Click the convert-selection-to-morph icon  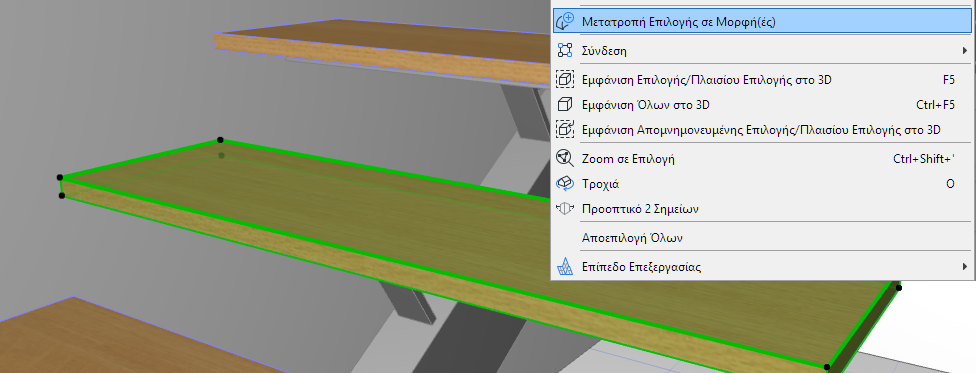[x=565, y=21]
